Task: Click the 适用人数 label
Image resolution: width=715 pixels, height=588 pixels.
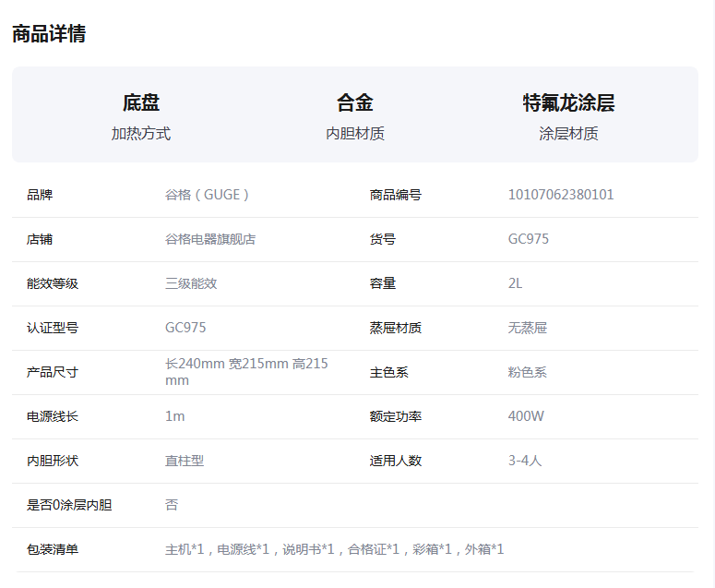Action: [396, 461]
